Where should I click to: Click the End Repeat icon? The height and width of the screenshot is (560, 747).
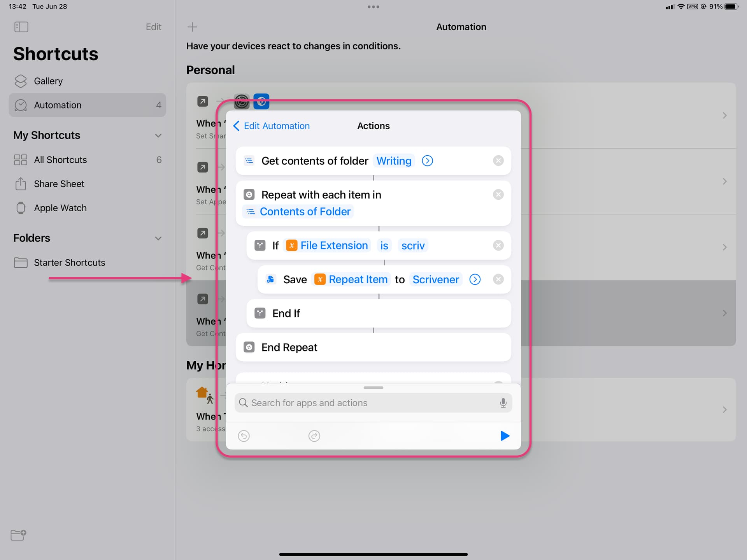(x=249, y=347)
